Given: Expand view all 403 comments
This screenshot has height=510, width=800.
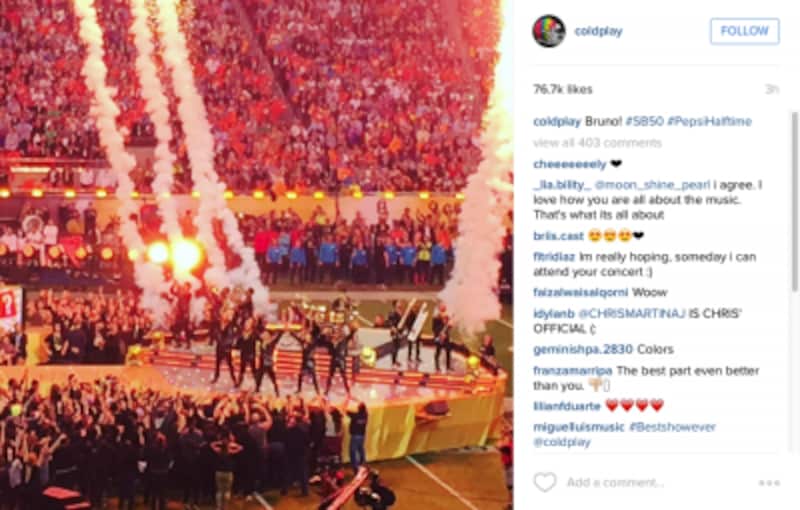Looking at the screenshot, I should coord(597,143).
